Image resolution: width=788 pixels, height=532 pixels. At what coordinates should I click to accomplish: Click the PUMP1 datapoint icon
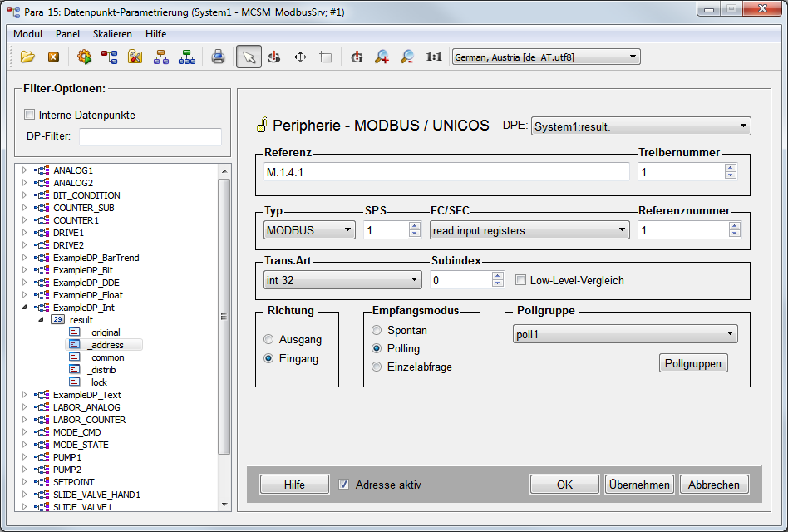pyautogui.click(x=42, y=457)
